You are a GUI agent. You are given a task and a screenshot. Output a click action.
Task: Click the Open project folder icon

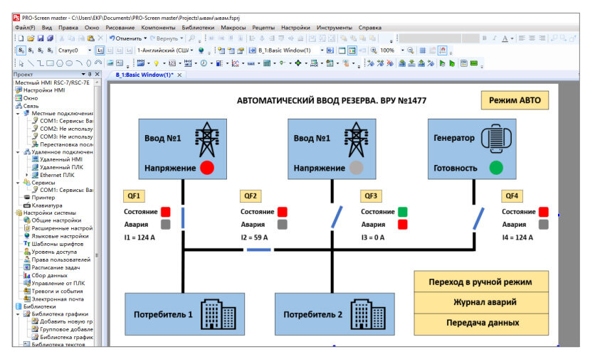[31, 38]
